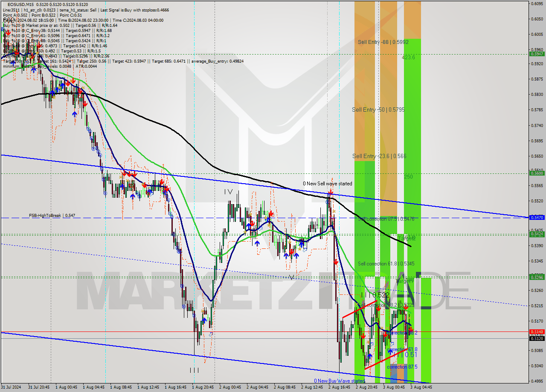
Task: Click the '31 Jul 20:45' time axis label
Action: (39, 387)
